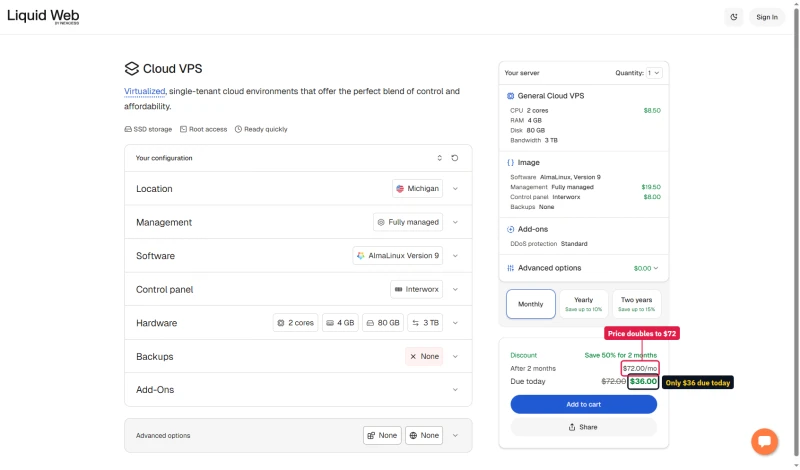The image size is (800, 470).
Task: Click the SSD storage icon
Action: (x=128, y=129)
